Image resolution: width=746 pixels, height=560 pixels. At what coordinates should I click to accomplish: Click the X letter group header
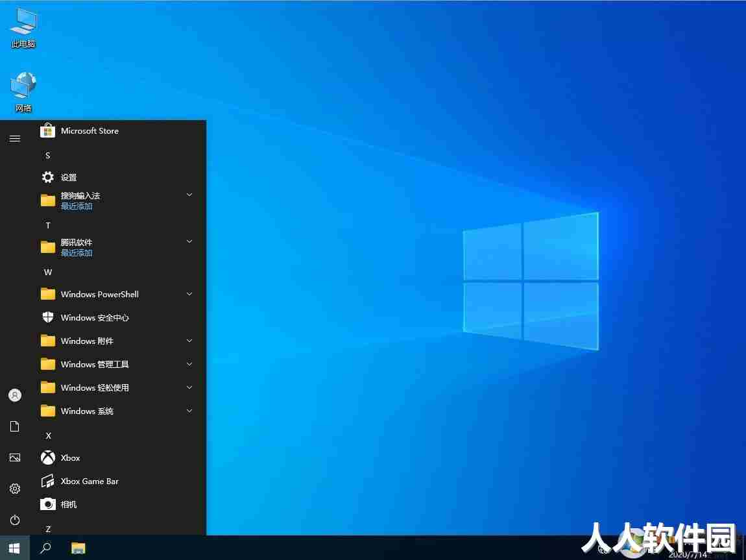[x=48, y=436]
